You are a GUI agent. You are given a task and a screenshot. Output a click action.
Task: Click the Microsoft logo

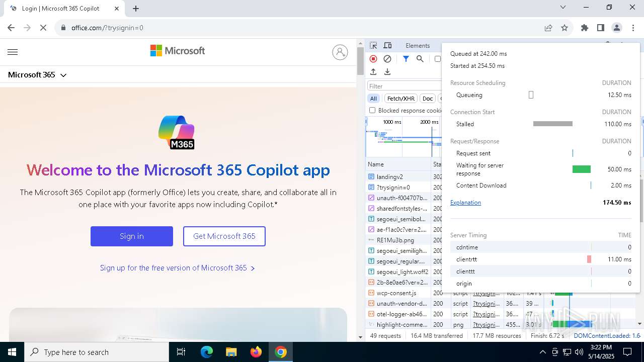[x=178, y=51]
